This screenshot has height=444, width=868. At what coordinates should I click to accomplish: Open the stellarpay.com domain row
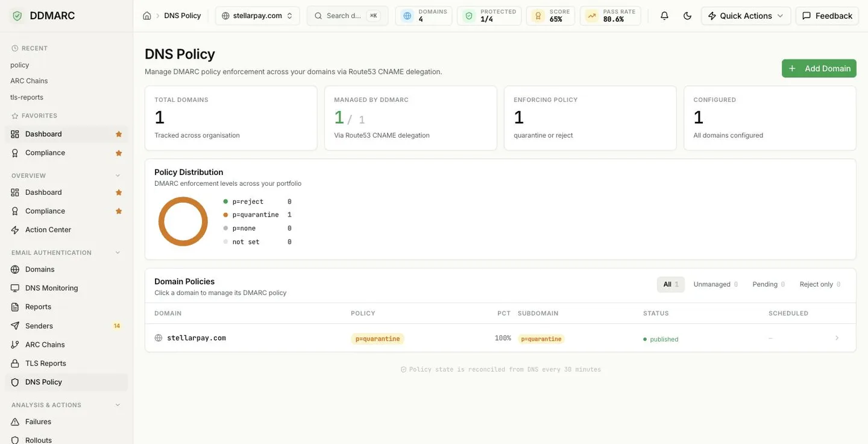500,338
